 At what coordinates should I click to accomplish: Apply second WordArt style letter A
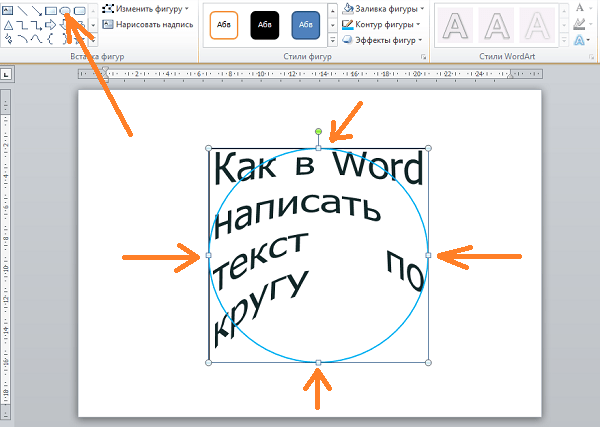tap(496, 25)
